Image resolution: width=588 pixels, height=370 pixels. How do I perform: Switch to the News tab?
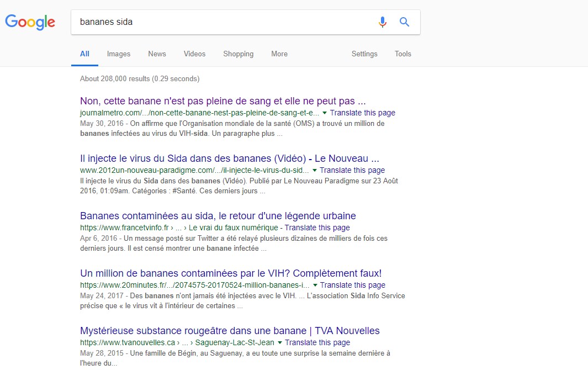pos(157,54)
